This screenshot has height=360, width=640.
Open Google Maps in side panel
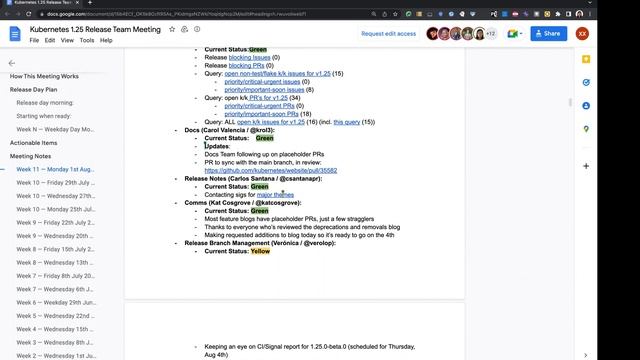tap(586, 129)
